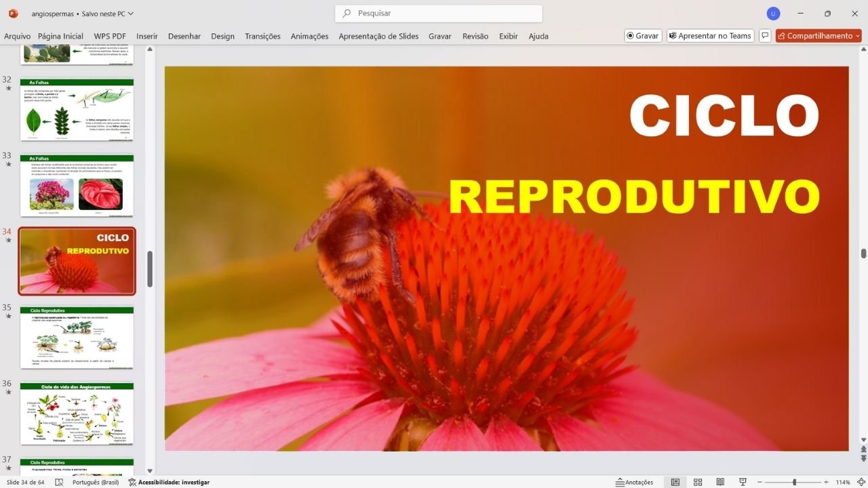The image size is (868, 488).
Task: Click the Pesquisar search box
Action: coord(439,14)
